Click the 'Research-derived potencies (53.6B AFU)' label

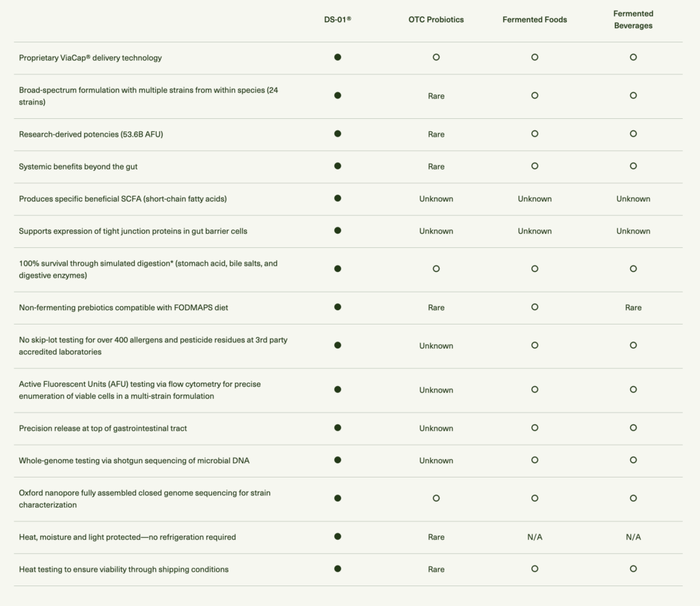pos(91,135)
